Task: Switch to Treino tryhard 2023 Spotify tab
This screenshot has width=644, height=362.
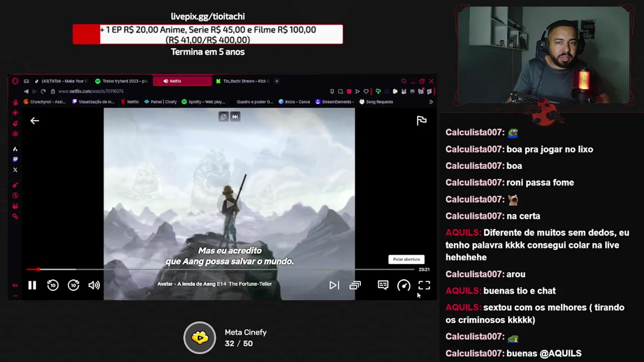Action: tap(122, 81)
